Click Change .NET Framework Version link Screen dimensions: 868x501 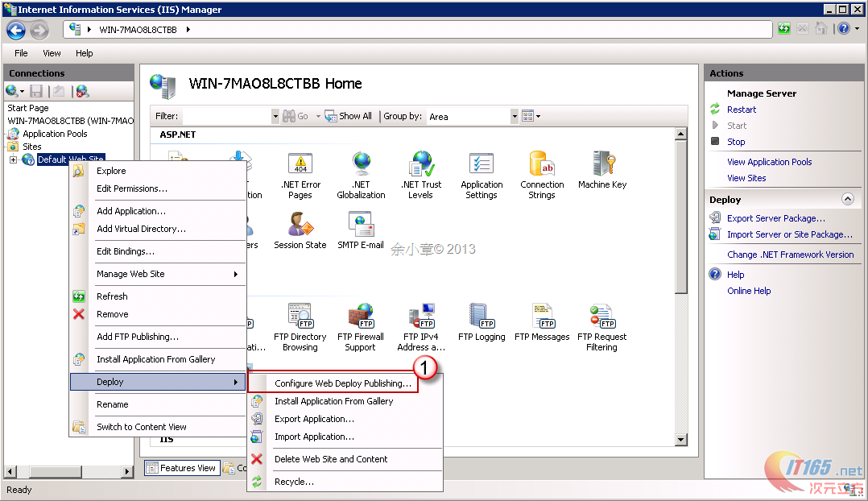coord(790,255)
